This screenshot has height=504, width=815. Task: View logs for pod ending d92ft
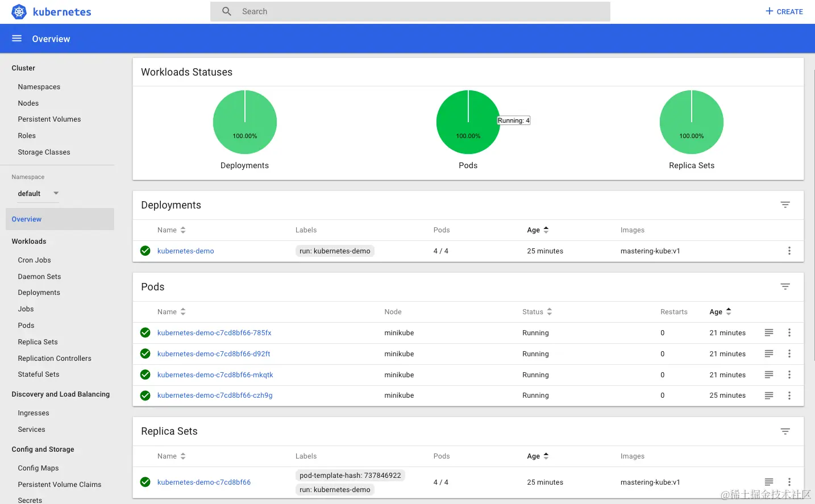(x=768, y=353)
